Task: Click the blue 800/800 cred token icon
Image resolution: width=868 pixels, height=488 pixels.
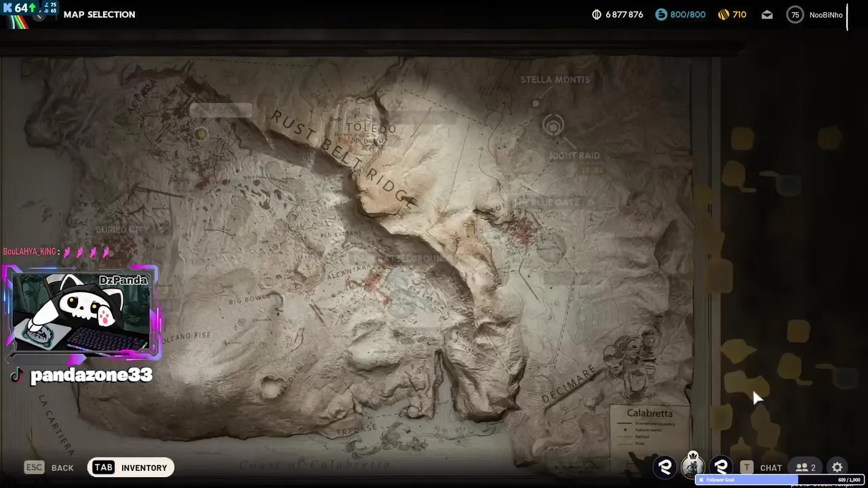Action: (x=661, y=14)
